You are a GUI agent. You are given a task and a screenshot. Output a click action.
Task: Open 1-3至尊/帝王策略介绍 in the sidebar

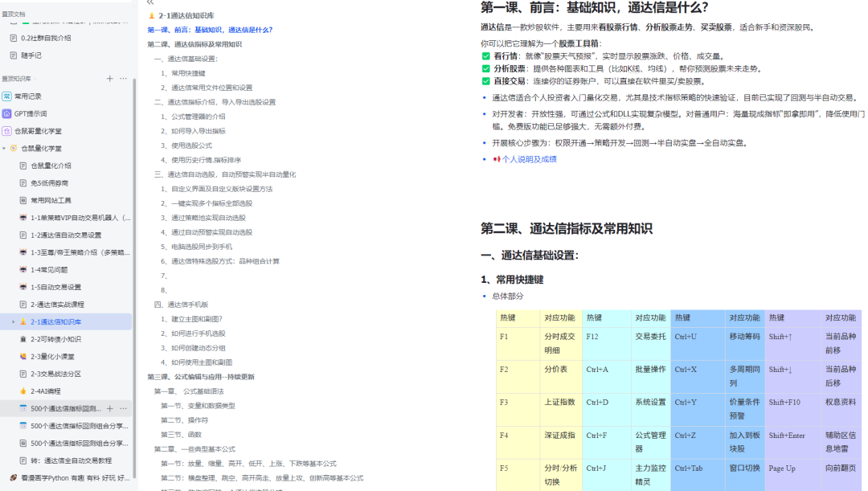pyautogui.click(x=80, y=252)
